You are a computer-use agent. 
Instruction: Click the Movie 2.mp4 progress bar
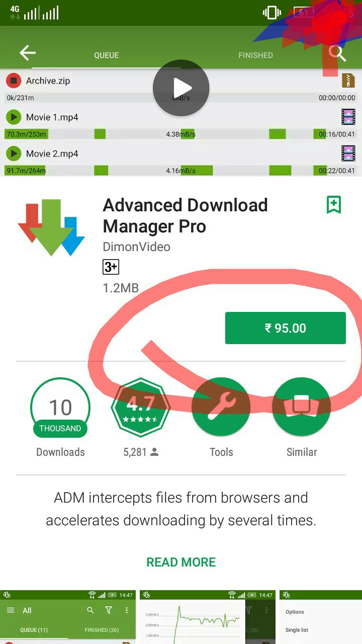[x=181, y=171]
